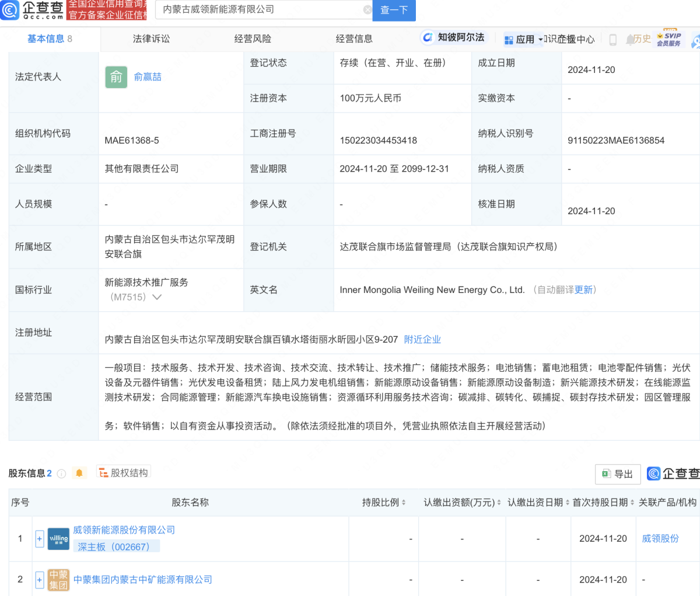Viewport: 700px width, 596px height.
Task: Click the 存续（在营、开业、在册）status value
Action: click(x=393, y=63)
